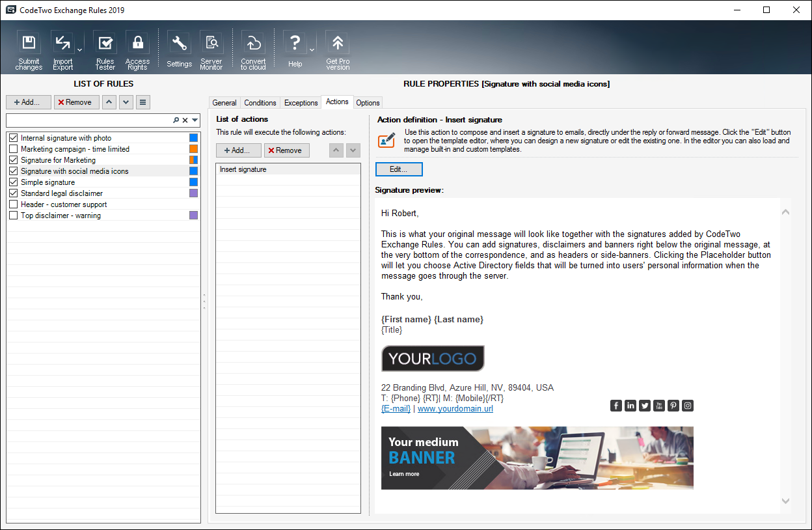Select the 'Insert signature' action row
The image size is (812, 530).
pyautogui.click(x=288, y=169)
